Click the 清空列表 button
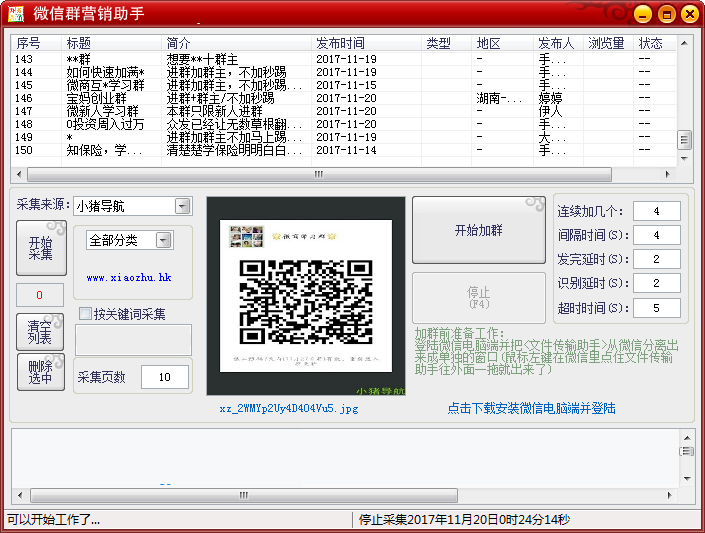The image size is (705, 533). click(40, 332)
